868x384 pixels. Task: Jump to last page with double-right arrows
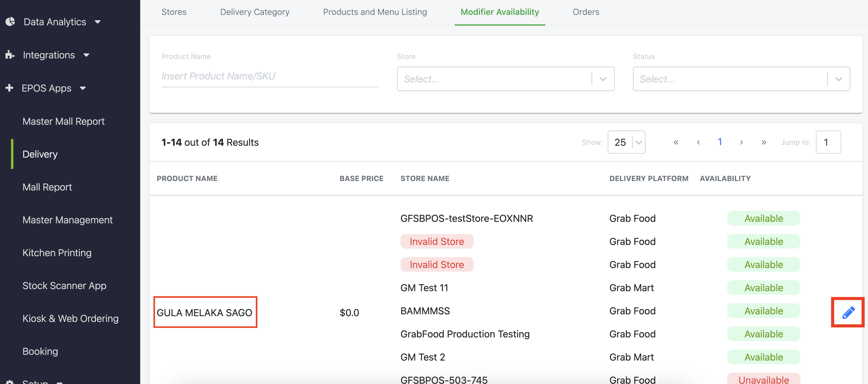click(x=763, y=142)
